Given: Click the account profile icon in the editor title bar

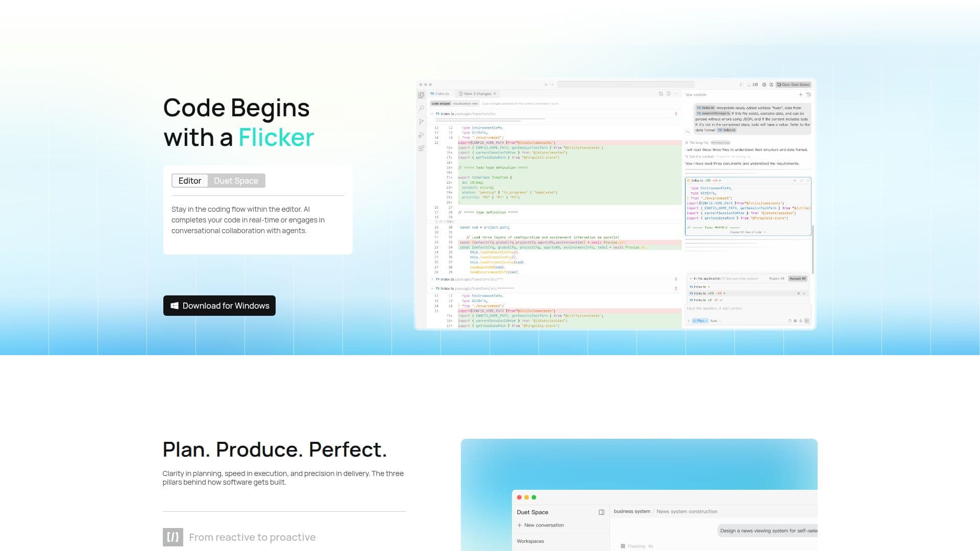Looking at the screenshot, I should pyautogui.click(x=771, y=85).
